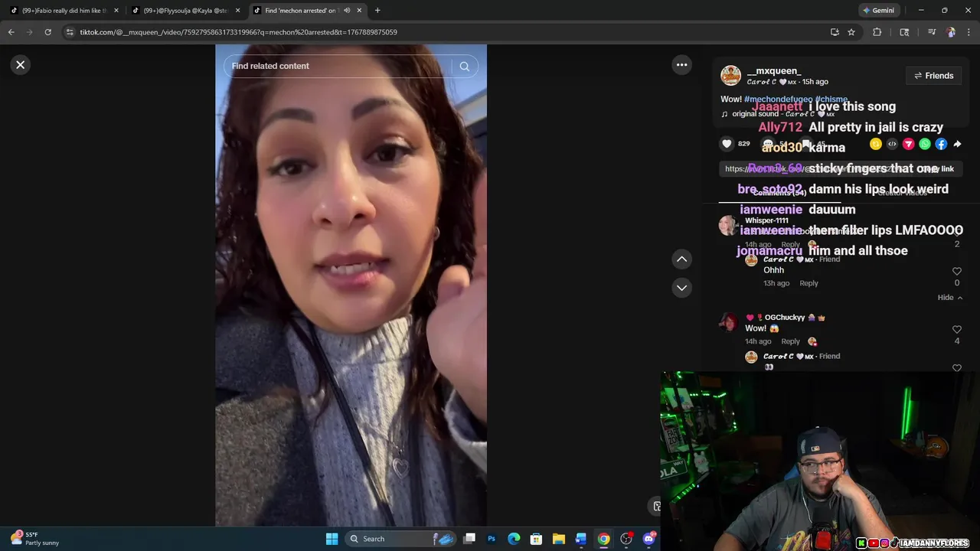The width and height of the screenshot is (980, 551).
Task: Bookmark this page with the star icon
Action: pos(851,32)
